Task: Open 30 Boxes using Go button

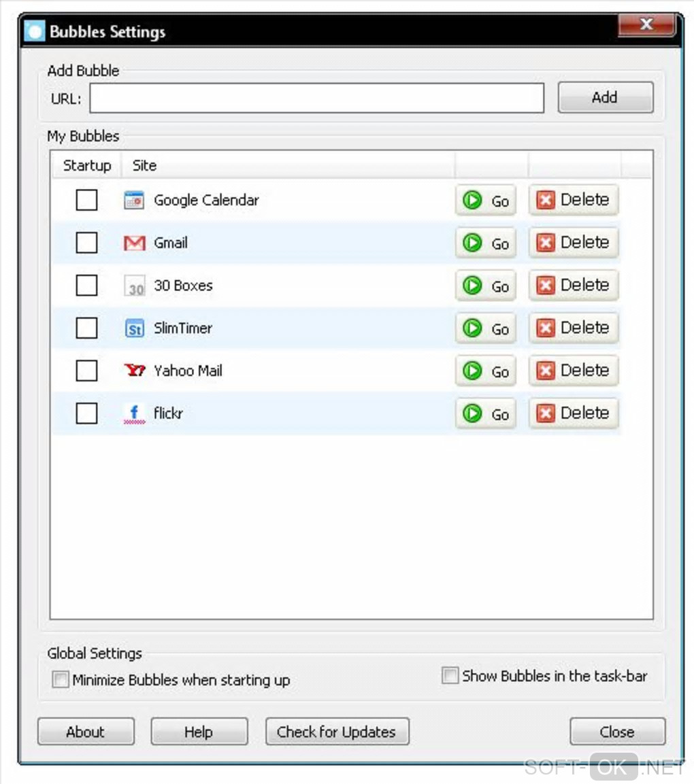Action: [x=485, y=286]
